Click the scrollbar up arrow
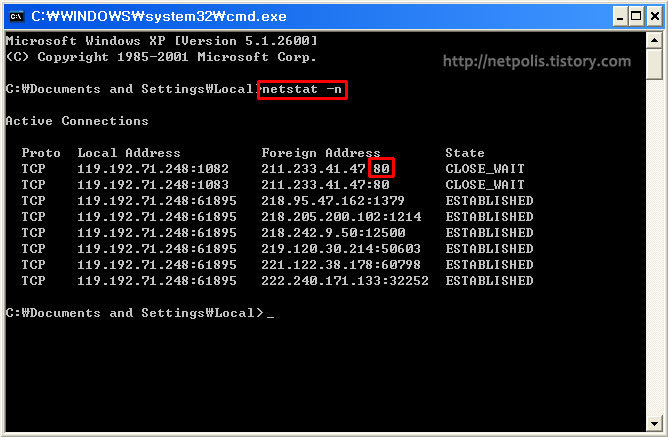 654,41
